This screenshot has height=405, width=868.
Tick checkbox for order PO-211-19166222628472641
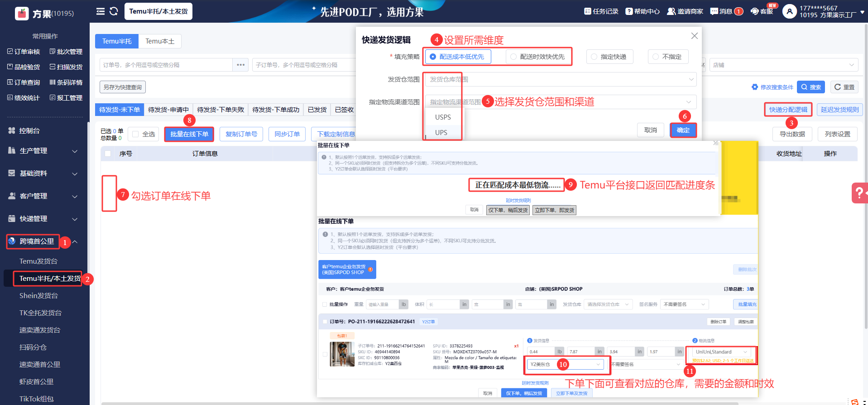[x=325, y=322]
